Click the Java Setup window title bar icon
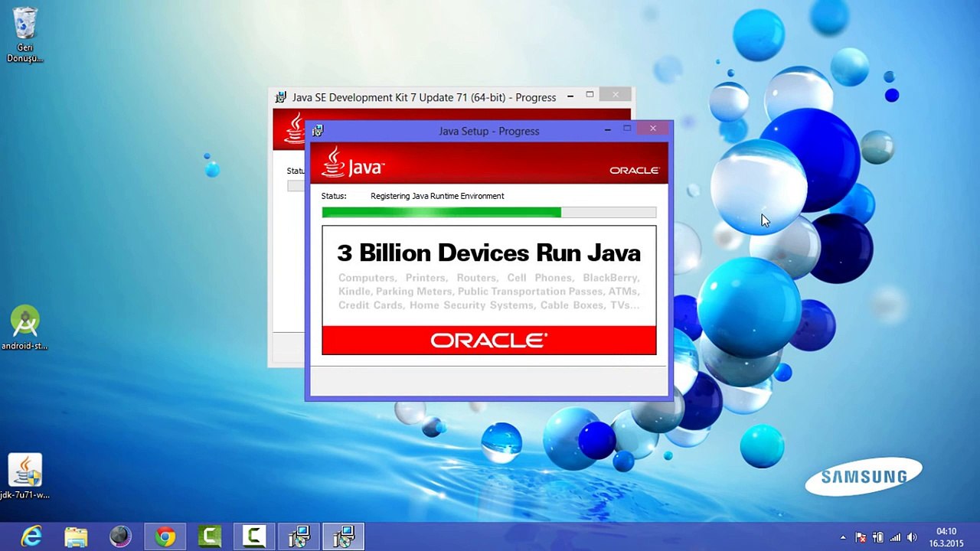The image size is (980, 551). tap(318, 131)
